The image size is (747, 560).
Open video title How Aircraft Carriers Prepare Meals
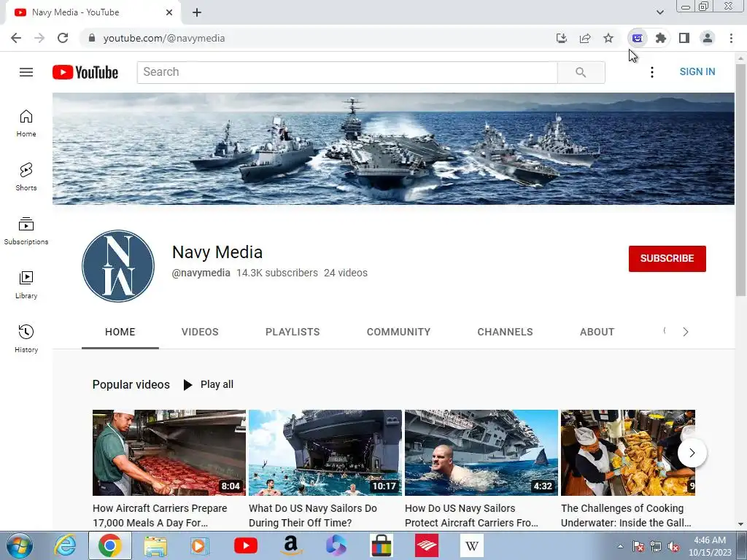coord(160,516)
